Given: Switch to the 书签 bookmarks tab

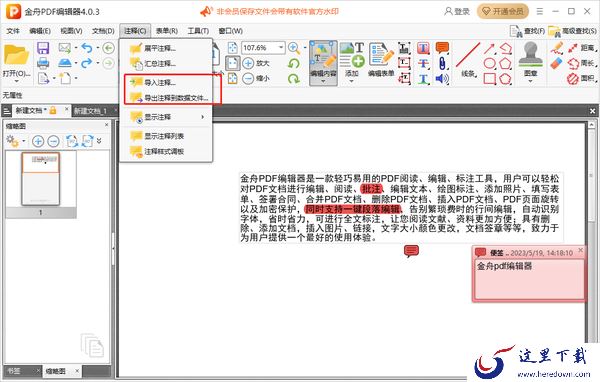Looking at the screenshot, I should [x=15, y=371].
